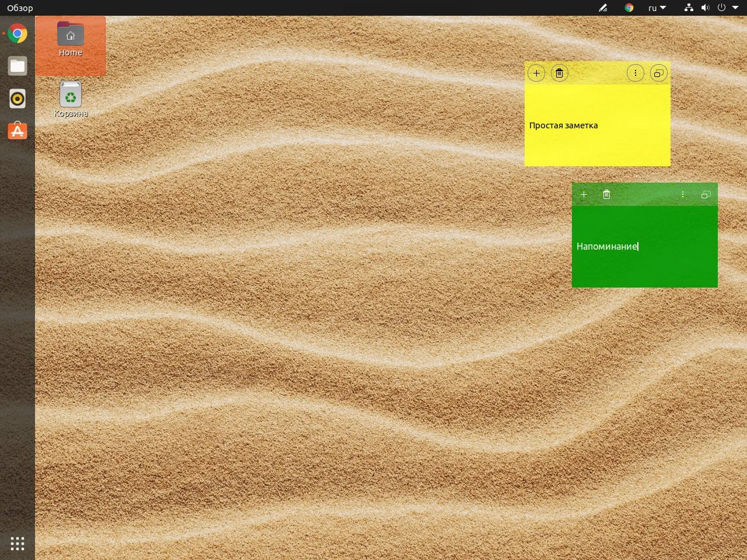Add a new note from yellow note
The image size is (747, 560).
[536, 73]
